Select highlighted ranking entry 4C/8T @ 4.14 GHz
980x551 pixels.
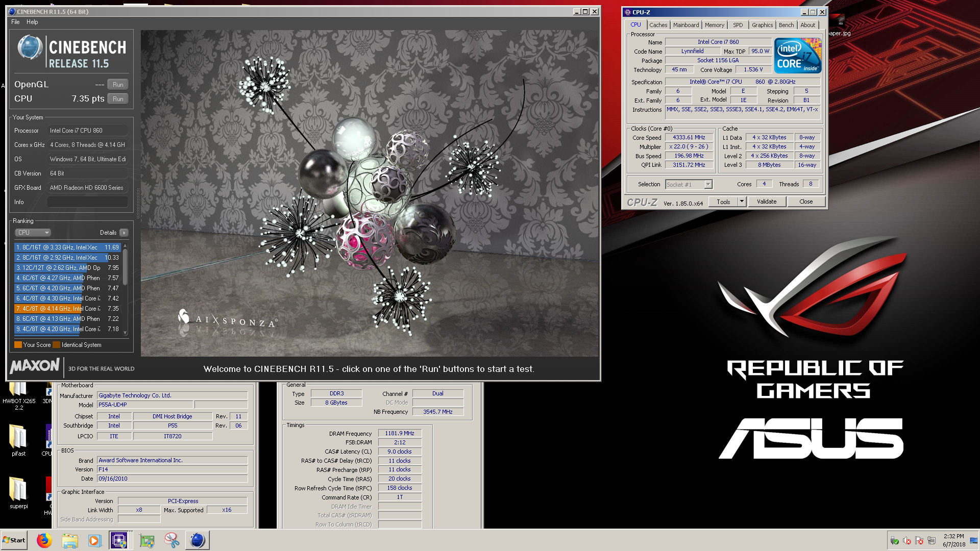click(x=67, y=309)
